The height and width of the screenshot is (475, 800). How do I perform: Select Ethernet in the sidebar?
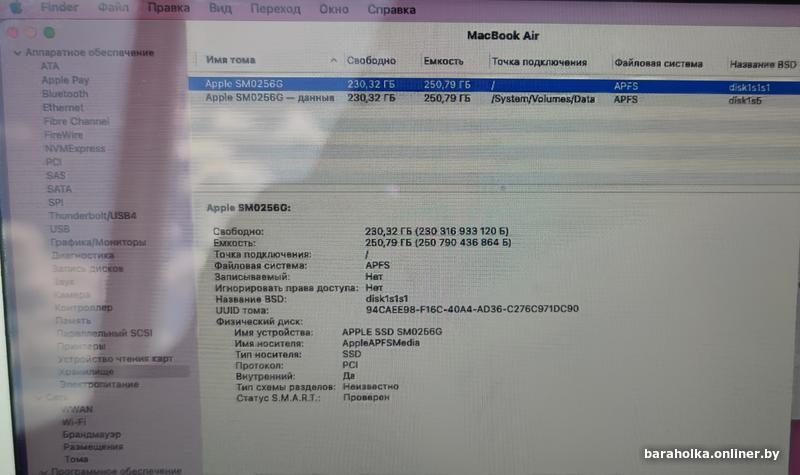[63, 108]
